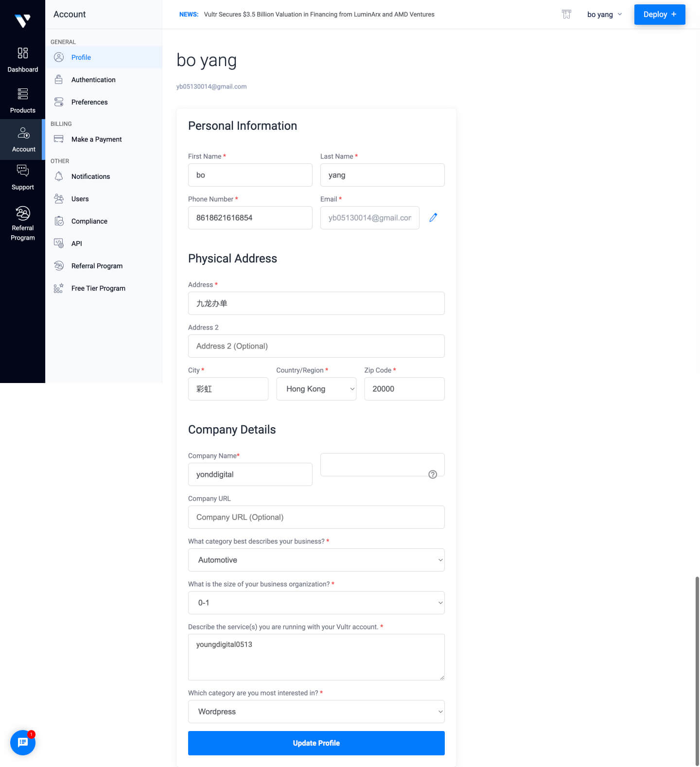Click the Address field

pos(316,303)
